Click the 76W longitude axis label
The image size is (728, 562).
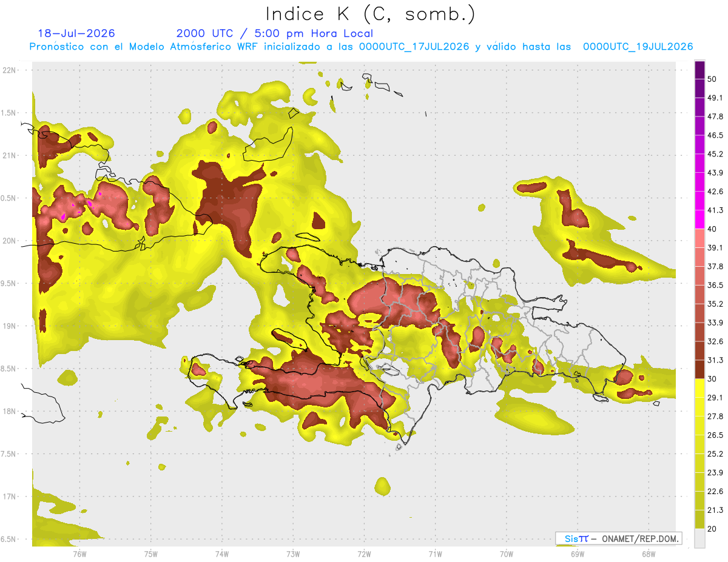(79, 554)
